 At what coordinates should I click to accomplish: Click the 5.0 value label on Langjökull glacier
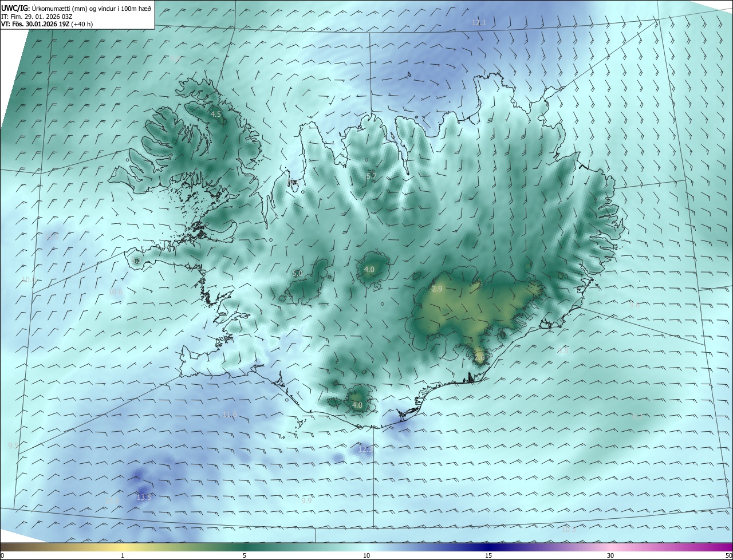pos(297,274)
